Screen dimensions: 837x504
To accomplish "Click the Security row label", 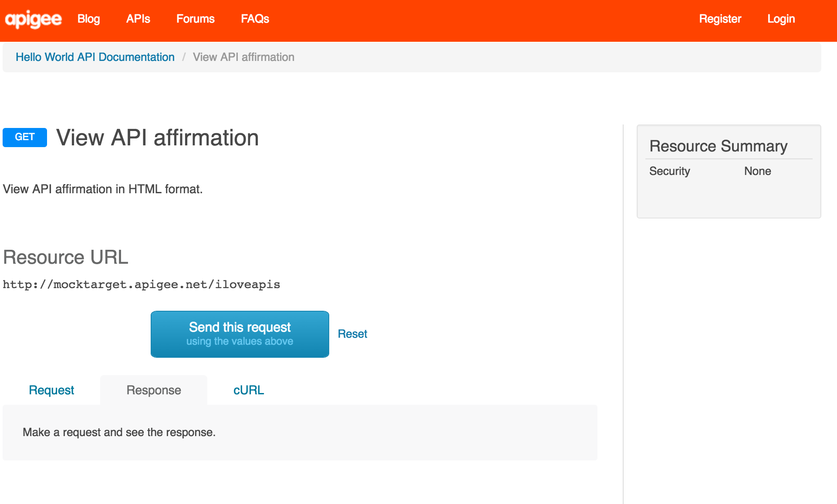I will (669, 171).
